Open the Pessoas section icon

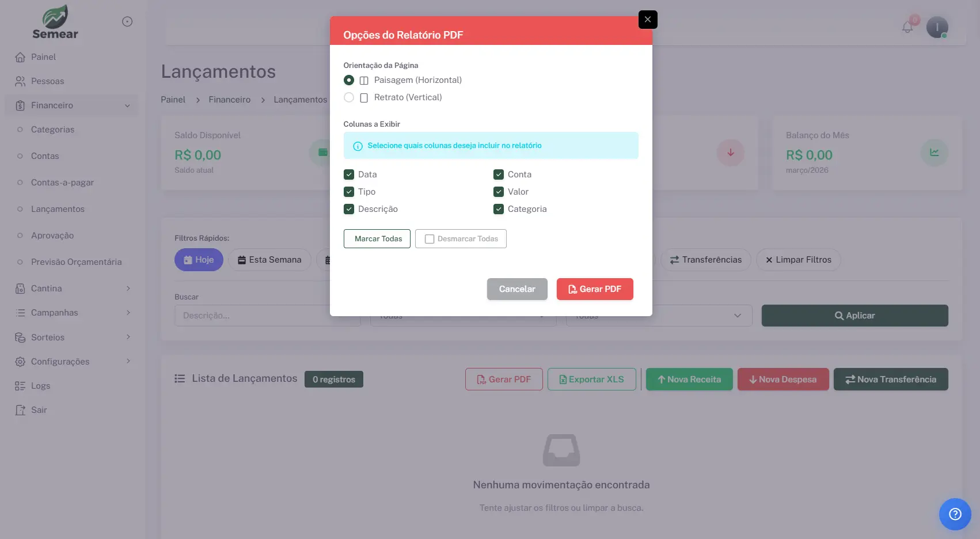click(x=20, y=81)
